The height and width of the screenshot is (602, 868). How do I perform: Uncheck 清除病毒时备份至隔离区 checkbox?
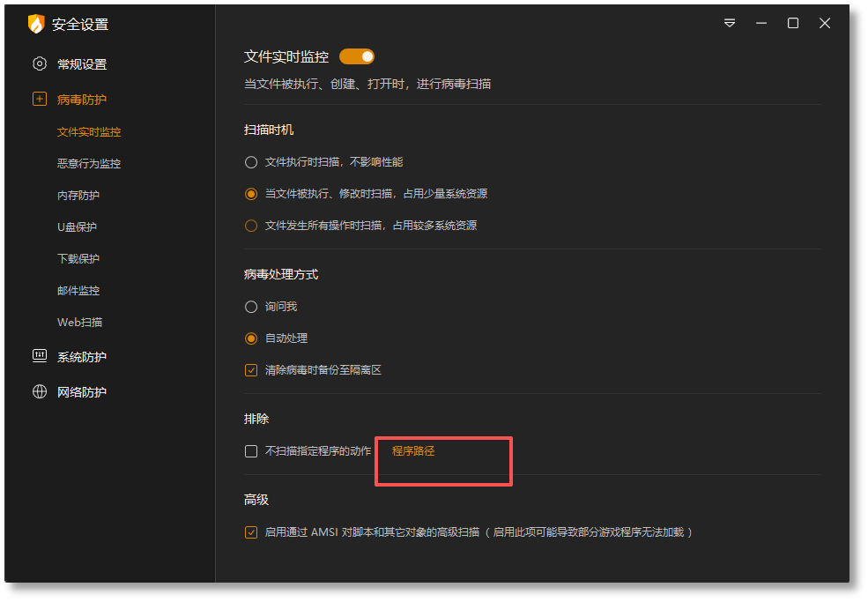251,370
